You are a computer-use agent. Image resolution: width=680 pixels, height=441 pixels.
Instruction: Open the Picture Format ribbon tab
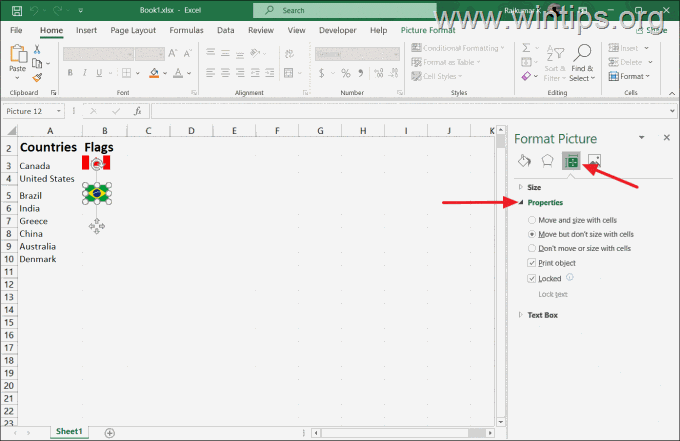click(x=427, y=31)
